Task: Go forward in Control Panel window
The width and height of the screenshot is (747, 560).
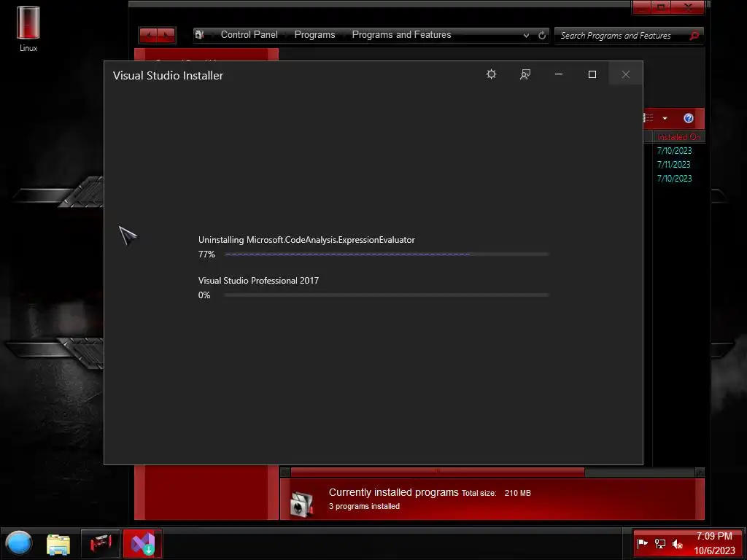Action: pyautogui.click(x=166, y=35)
